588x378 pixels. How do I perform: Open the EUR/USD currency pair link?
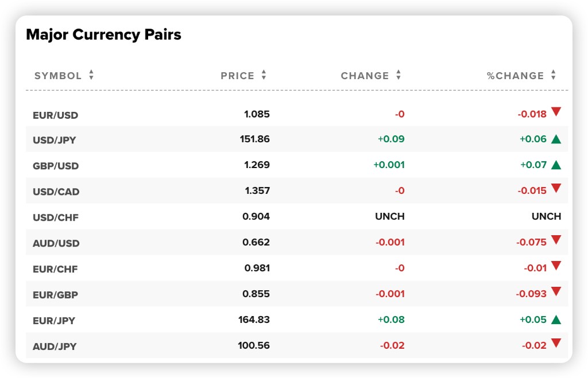(x=56, y=115)
